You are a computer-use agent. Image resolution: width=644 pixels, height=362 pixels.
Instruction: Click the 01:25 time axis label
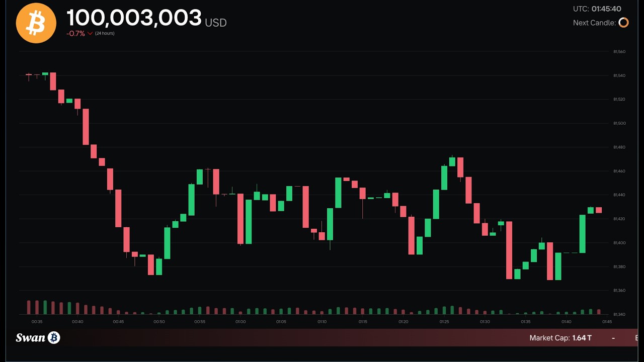coord(444,322)
